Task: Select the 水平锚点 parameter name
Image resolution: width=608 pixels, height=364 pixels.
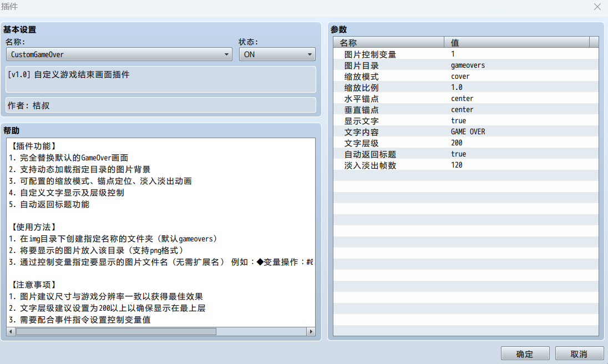Action: coord(361,99)
